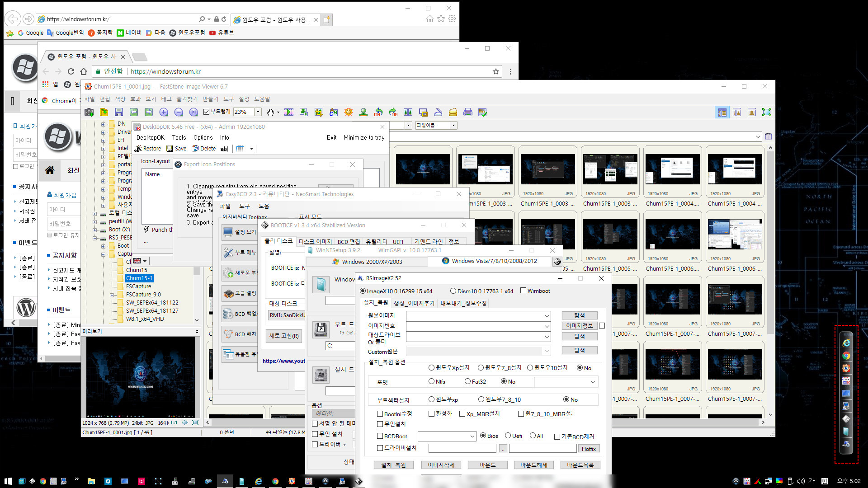The height and width of the screenshot is (488, 868).
Task: Check the BootIni수정 checkbox
Action: [x=380, y=414]
